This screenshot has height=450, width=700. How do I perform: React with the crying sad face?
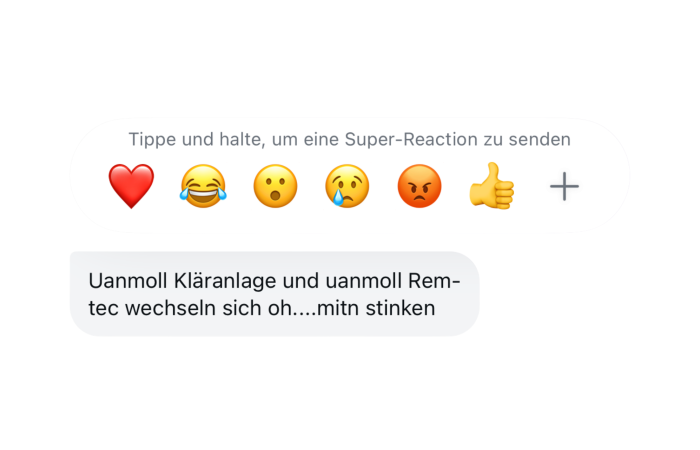pos(347,186)
